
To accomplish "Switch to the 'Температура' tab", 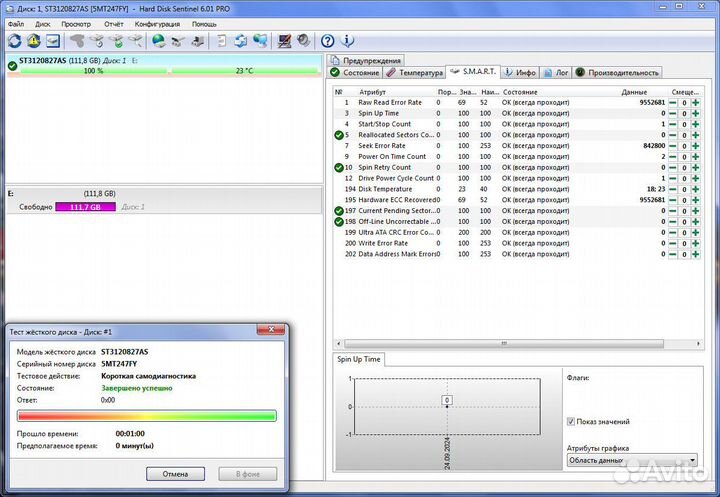I will coord(415,73).
